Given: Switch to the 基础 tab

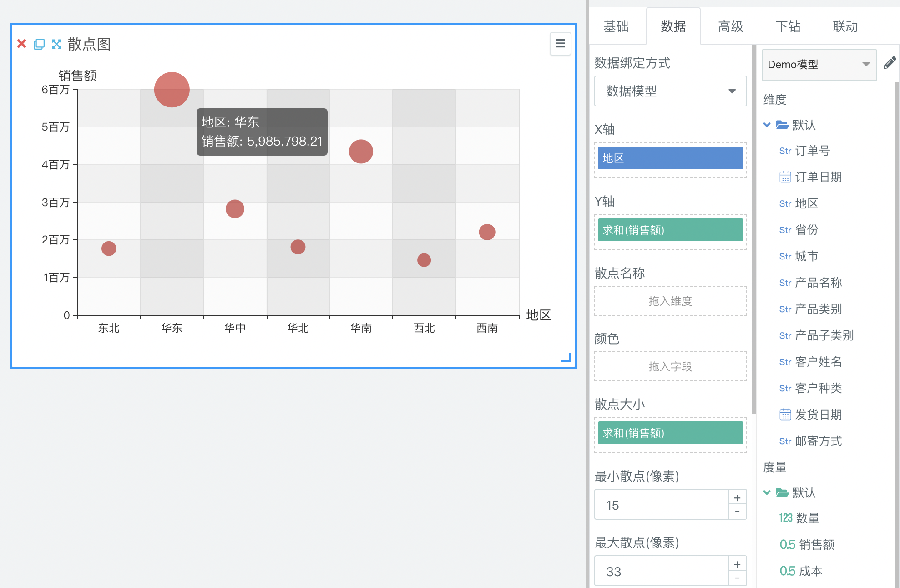Looking at the screenshot, I should [616, 26].
